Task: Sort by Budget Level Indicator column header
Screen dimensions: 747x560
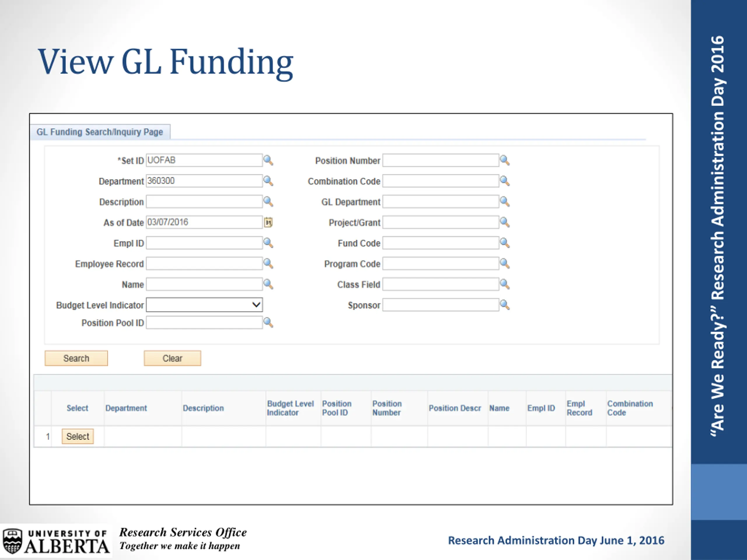Action: [290, 408]
